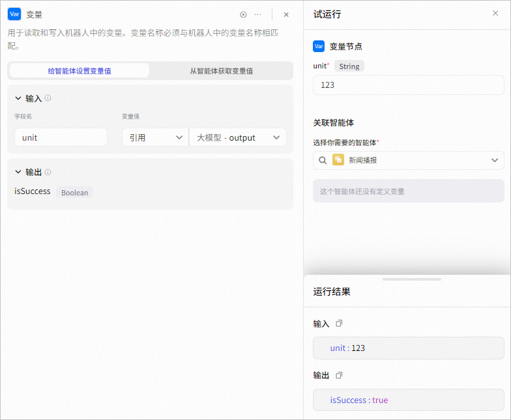This screenshot has width=511, height=420.
Task: Click the 新闻播报 agent yellow icon
Action: coord(338,160)
